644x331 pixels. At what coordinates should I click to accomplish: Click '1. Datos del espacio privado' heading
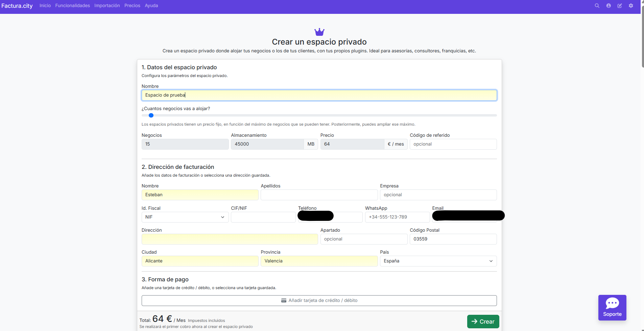coord(179,67)
